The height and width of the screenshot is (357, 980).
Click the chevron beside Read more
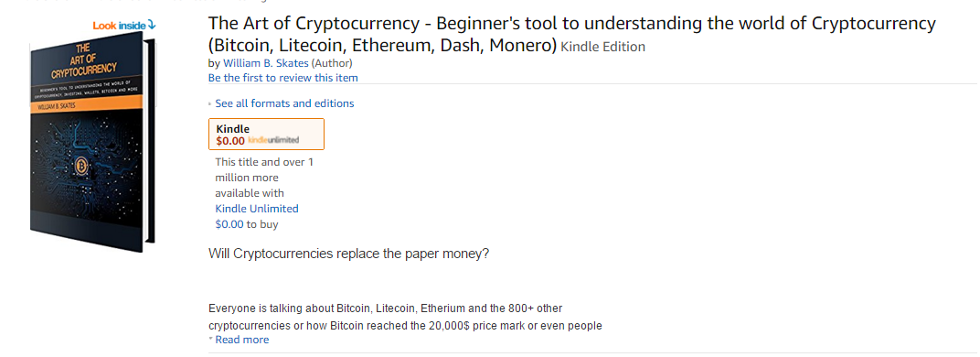tap(210, 339)
